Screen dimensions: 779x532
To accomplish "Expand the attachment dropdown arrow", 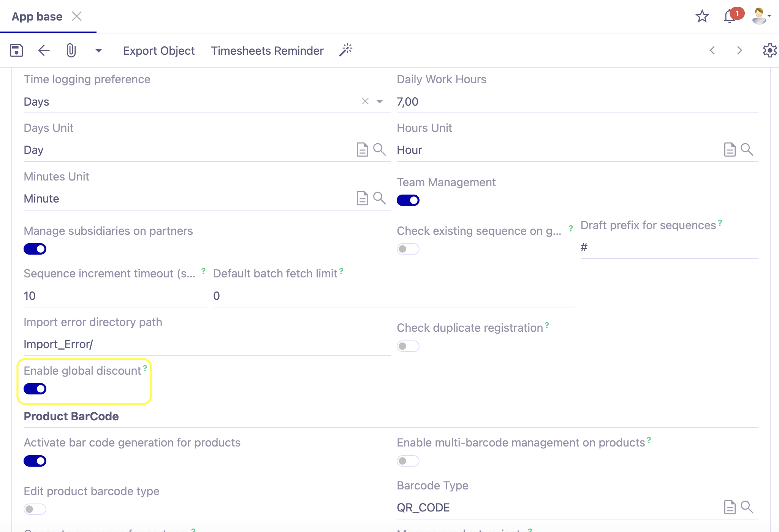I will click(98, 50).
